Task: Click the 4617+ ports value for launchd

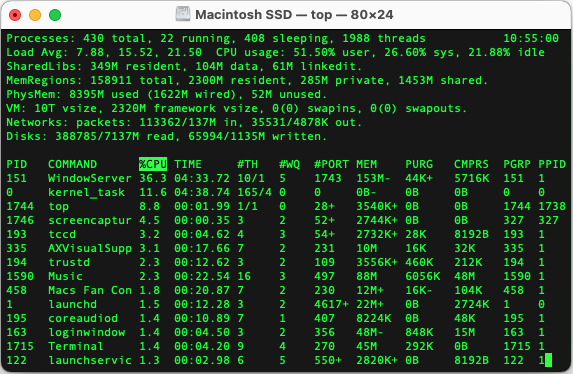Action: pyautogui.click(x=331, y=304)
